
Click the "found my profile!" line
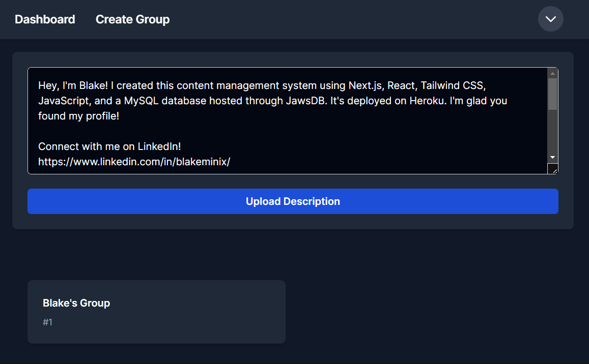(x=78, y=116)
